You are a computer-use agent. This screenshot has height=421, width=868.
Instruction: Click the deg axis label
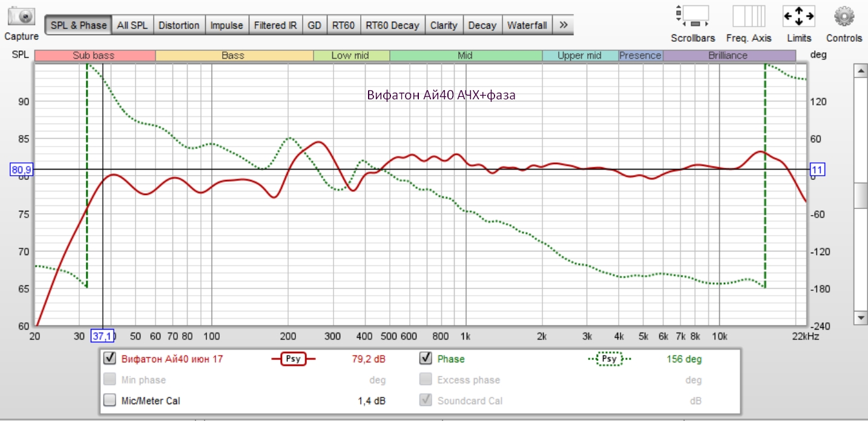818,55
